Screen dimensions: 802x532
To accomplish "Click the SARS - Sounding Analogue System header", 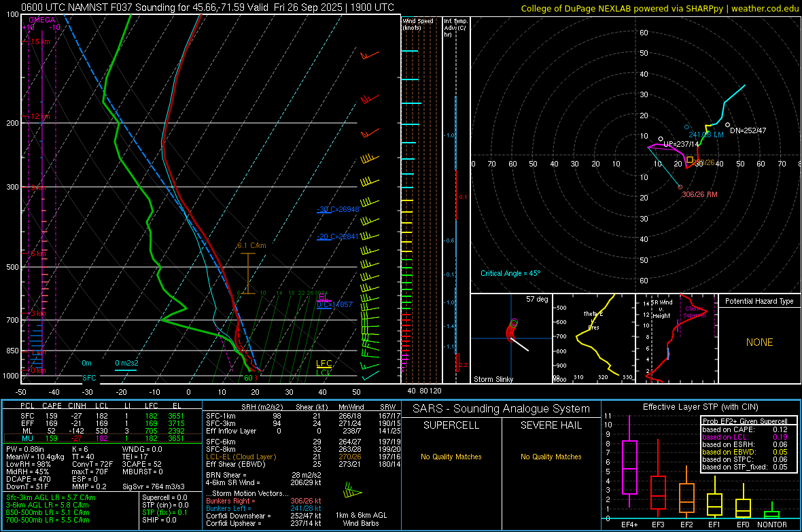I will tap(502, 409).
